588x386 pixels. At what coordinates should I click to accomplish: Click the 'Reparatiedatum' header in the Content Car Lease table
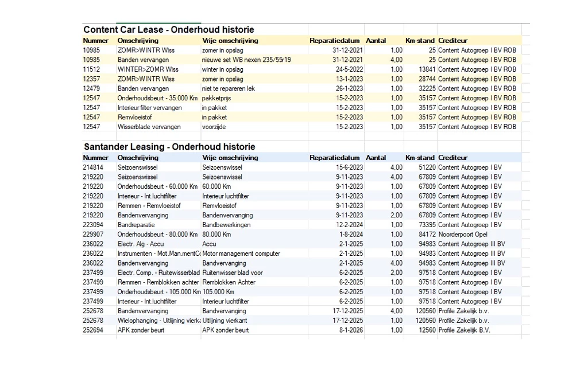coord(335,40)
